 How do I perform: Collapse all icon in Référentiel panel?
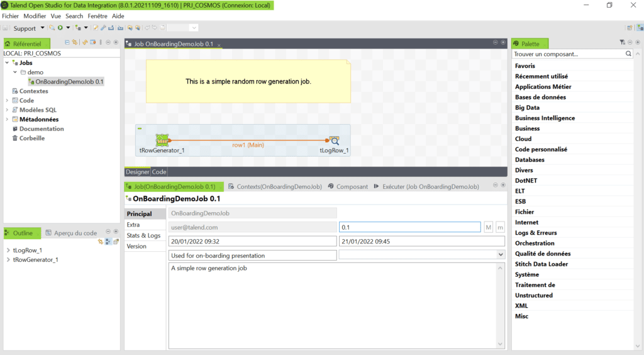point(67,42)
